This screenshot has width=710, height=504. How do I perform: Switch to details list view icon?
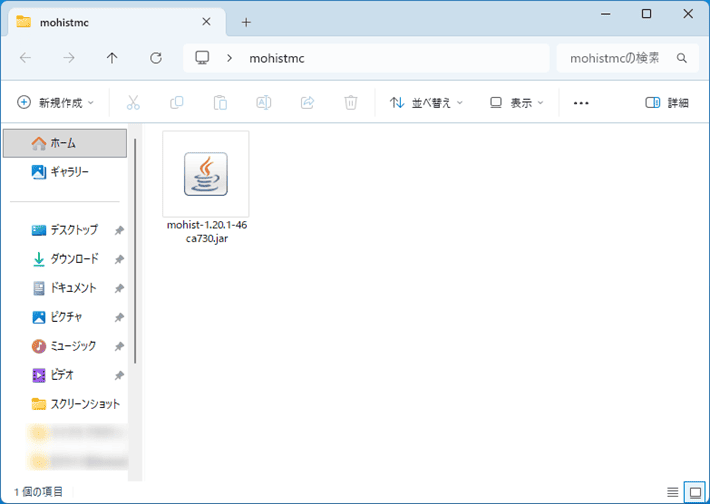click(672, 491)
